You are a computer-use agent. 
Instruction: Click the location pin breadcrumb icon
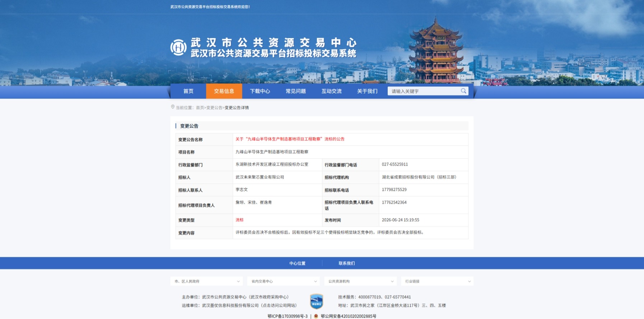173,107
